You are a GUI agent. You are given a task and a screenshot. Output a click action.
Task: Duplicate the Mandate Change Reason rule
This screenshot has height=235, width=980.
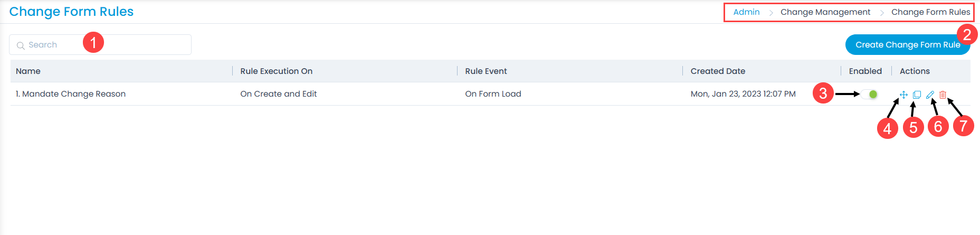[x=917, y=95]
